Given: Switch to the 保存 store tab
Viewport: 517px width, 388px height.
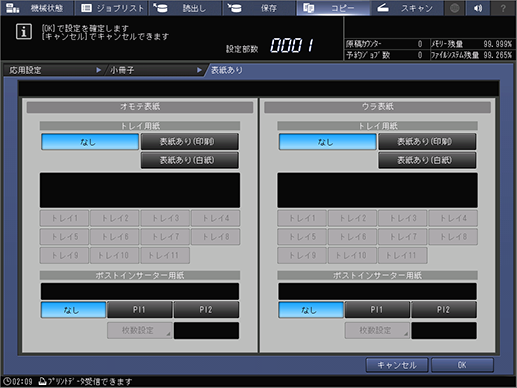Looking at the screenshot, I should click(259, 8).
